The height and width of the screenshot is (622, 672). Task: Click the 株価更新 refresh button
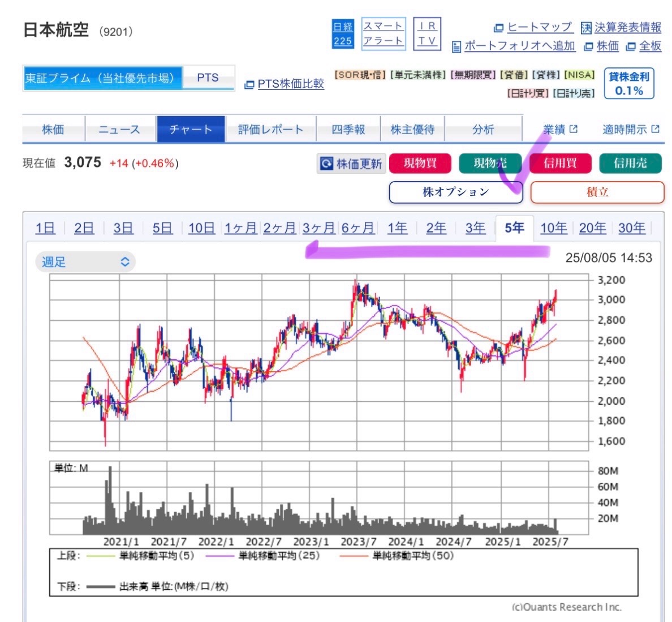[x=351, y=164]
